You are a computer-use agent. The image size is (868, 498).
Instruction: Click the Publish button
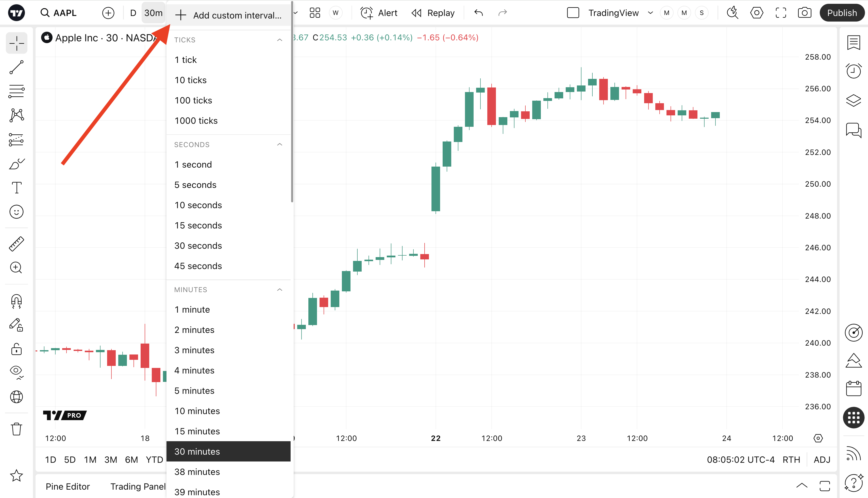click(842, 13)
